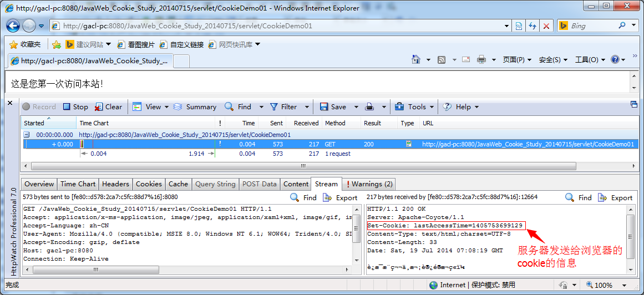
Task: Click the Home icon in command bar
Action: (417, 59)
